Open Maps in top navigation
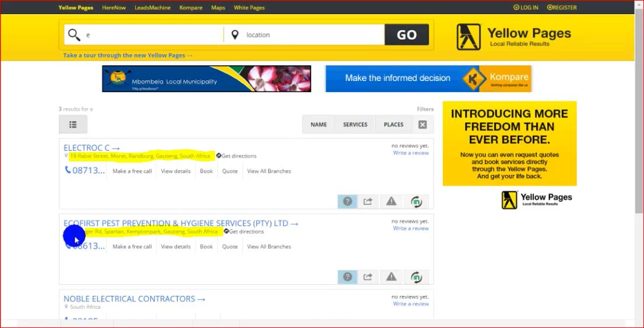The image size is (644, 328). click(218, 8)
